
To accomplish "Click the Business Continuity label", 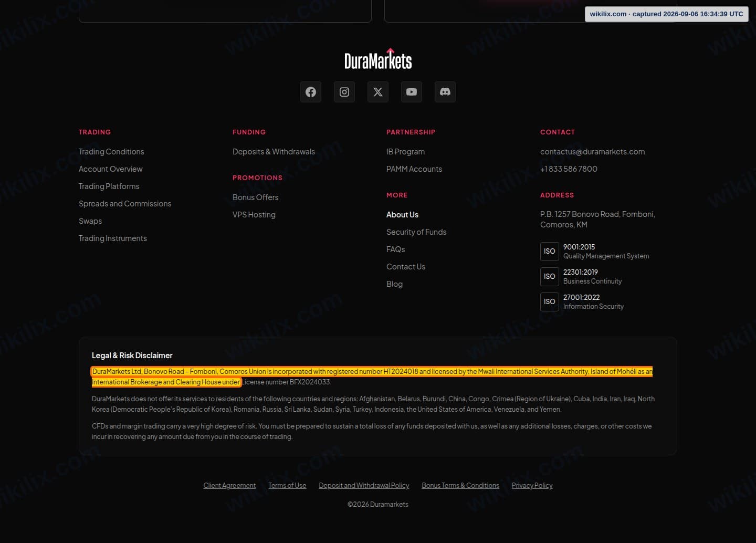I will [x=593, y=281].
